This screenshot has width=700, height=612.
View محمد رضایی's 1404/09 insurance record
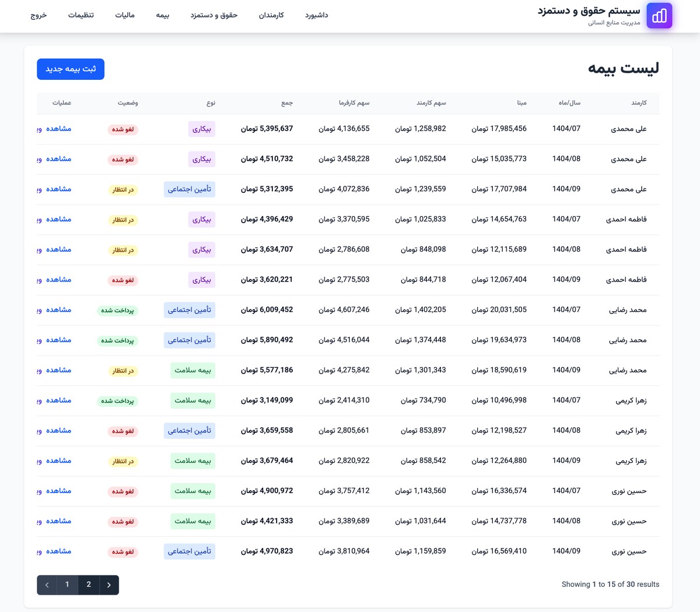[x=59, y=370]
